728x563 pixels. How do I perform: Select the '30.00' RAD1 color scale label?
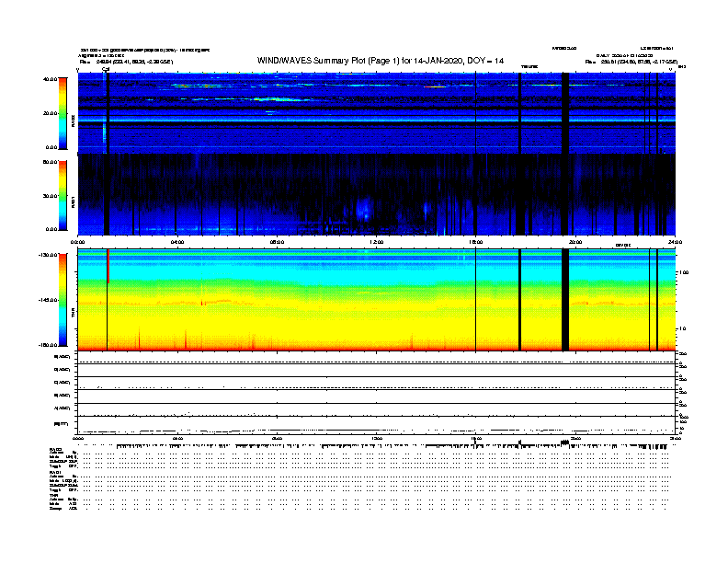click(x=50, y=196)
